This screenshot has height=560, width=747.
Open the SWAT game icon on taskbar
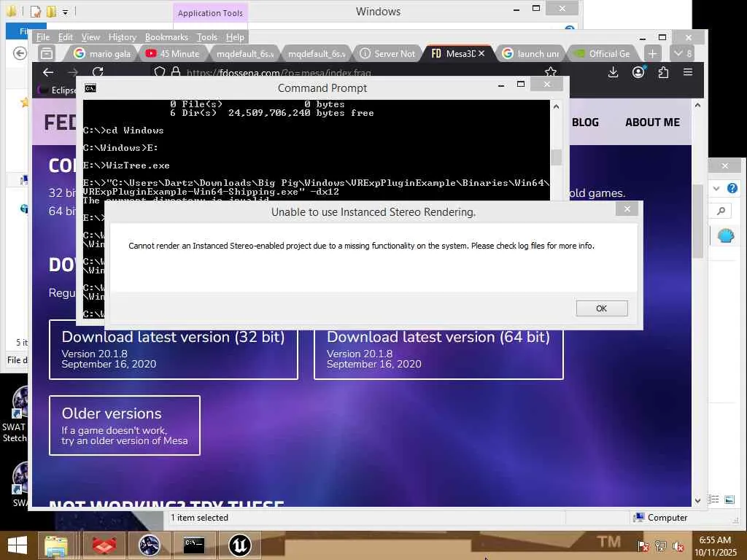pyautogui.click(x=149, y=545)
